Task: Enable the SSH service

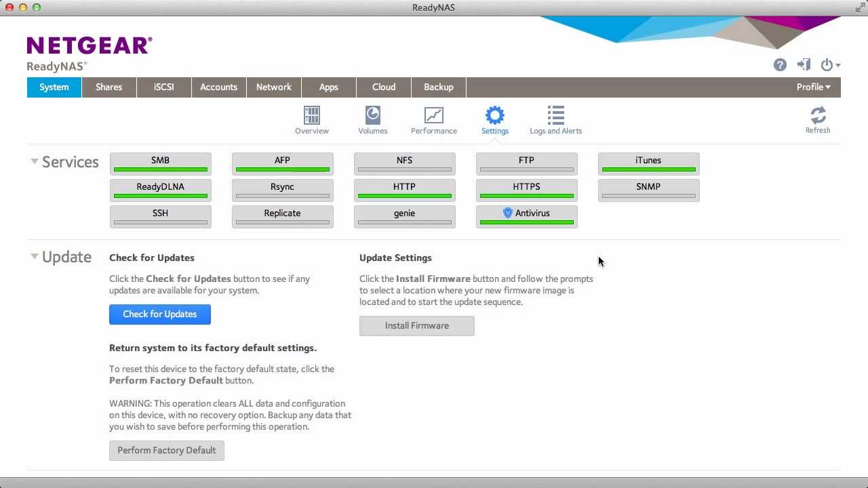Action: coord(161,216)
